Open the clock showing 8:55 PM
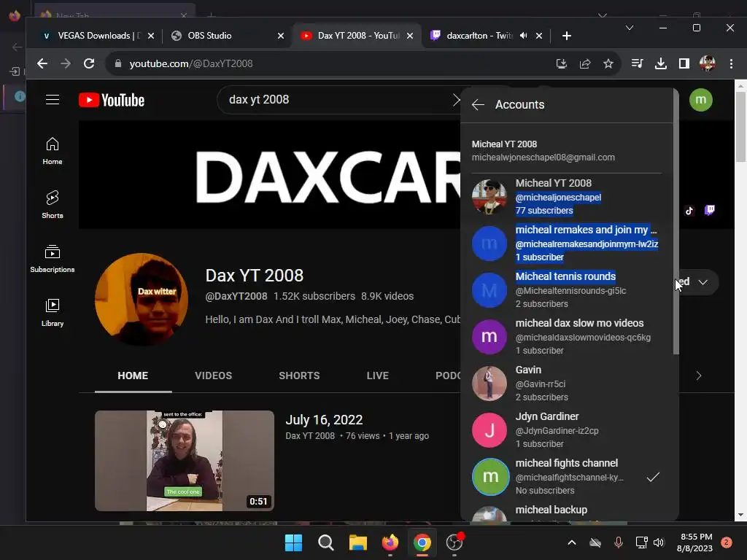This screenshot has width=747, height=560. click(x=694, y=542)
